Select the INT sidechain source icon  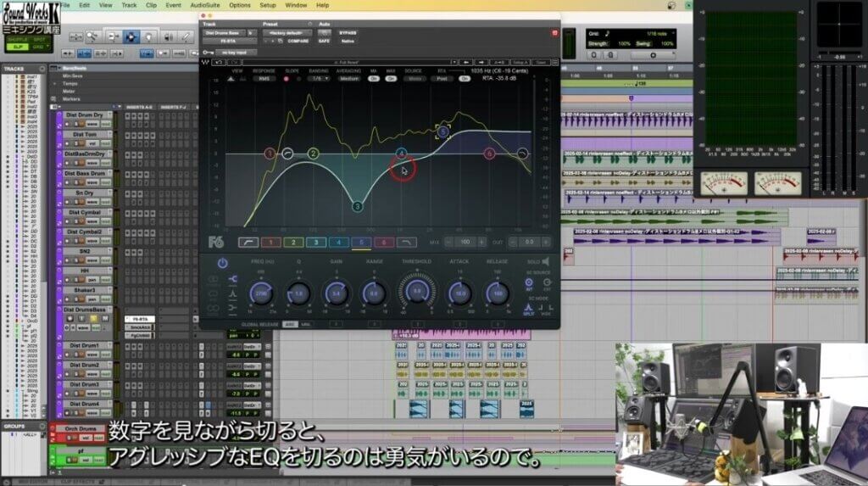(x=529, y=284)
